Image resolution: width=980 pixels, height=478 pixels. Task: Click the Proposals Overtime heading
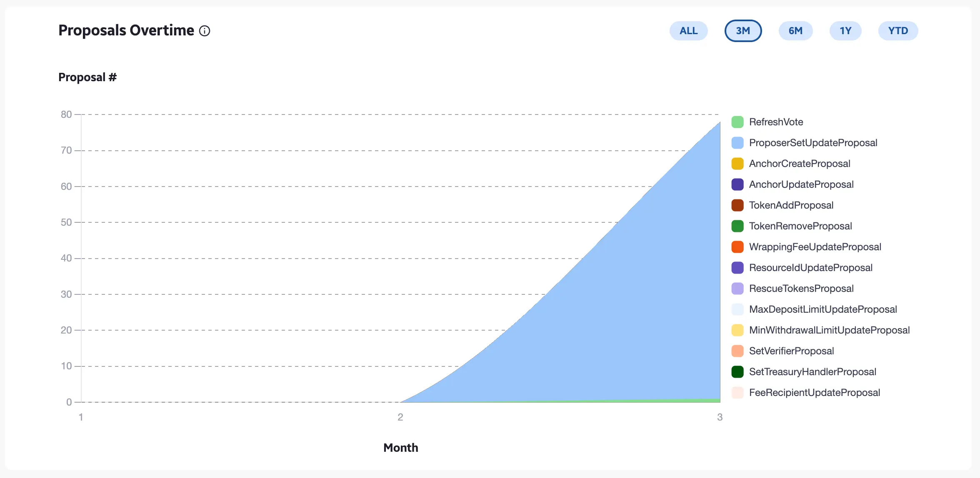126,30
